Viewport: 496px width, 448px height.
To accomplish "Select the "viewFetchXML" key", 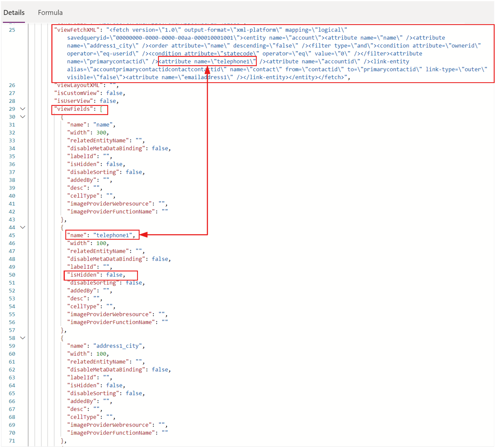I will tap(77, 30).
